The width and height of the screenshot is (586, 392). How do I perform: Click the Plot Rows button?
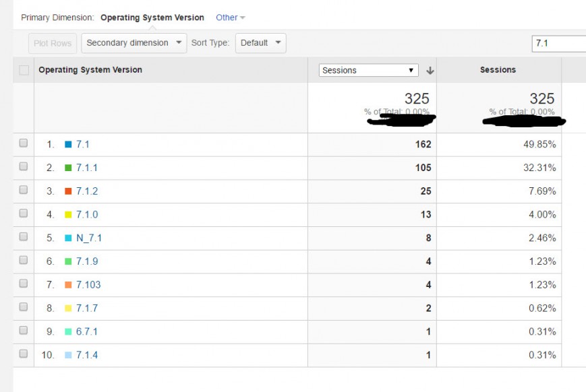[x=52, y=43]
